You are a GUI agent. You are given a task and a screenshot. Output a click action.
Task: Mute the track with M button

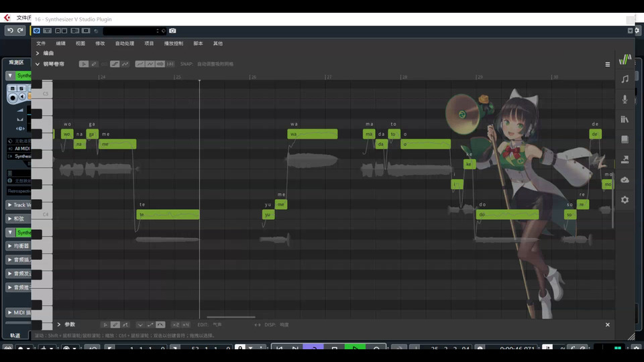point(12,88)
